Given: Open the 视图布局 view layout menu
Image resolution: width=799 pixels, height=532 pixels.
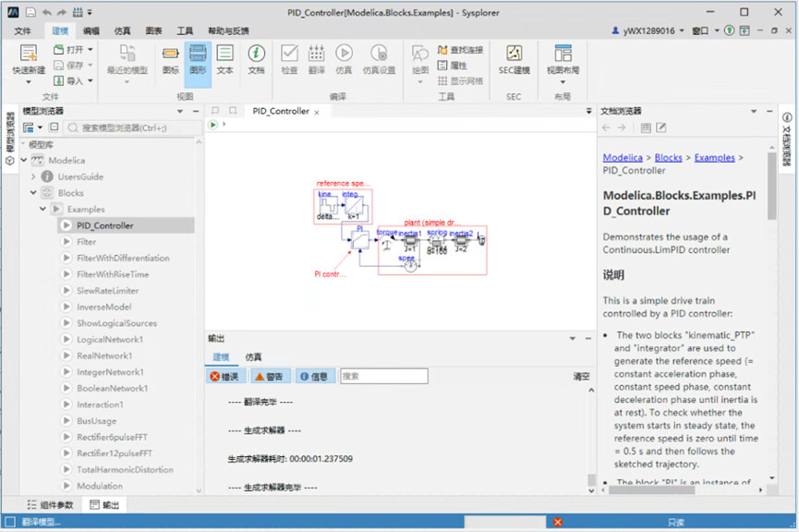Looking at the screenshot, I should coord(563,62).
